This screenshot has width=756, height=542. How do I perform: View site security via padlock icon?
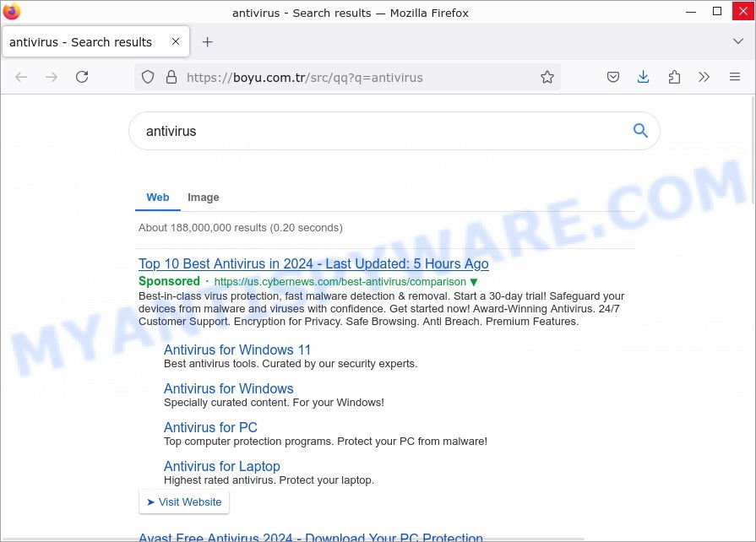[x=171, y=77]
